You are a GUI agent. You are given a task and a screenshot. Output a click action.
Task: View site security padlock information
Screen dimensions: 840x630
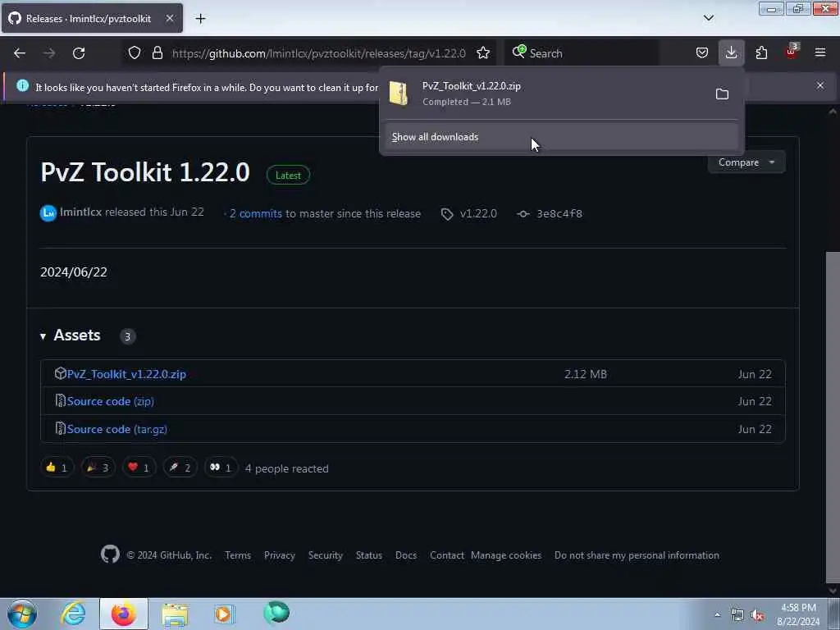coord(157,53)
